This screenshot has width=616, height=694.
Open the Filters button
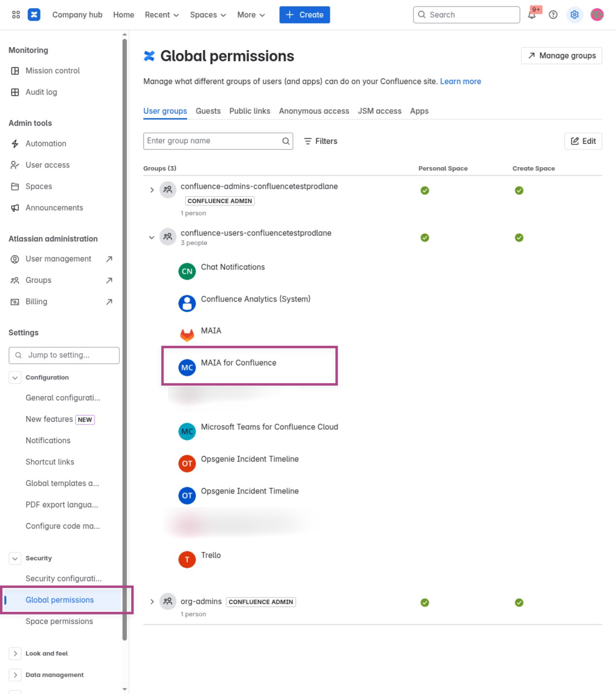point(321,141)
